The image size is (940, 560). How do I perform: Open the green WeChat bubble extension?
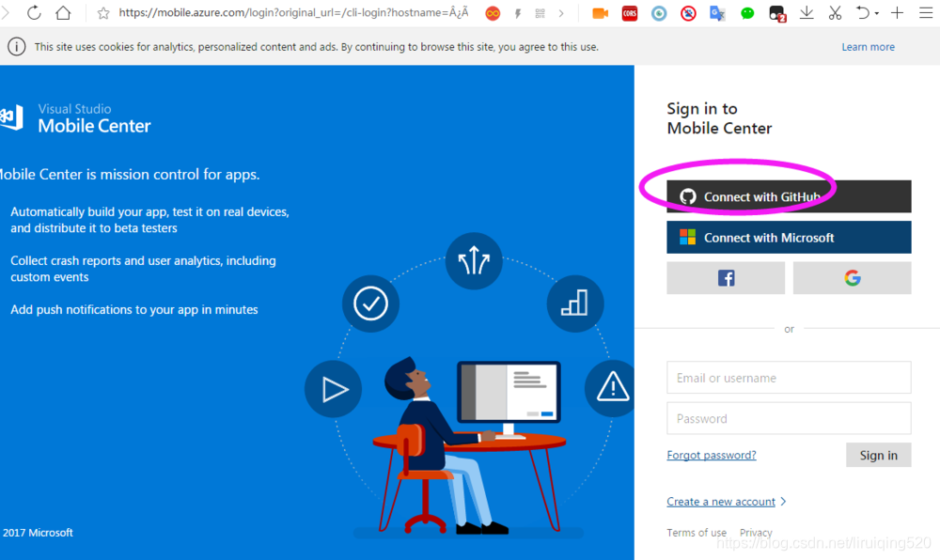pyautogui.click(x=747, y=13)
